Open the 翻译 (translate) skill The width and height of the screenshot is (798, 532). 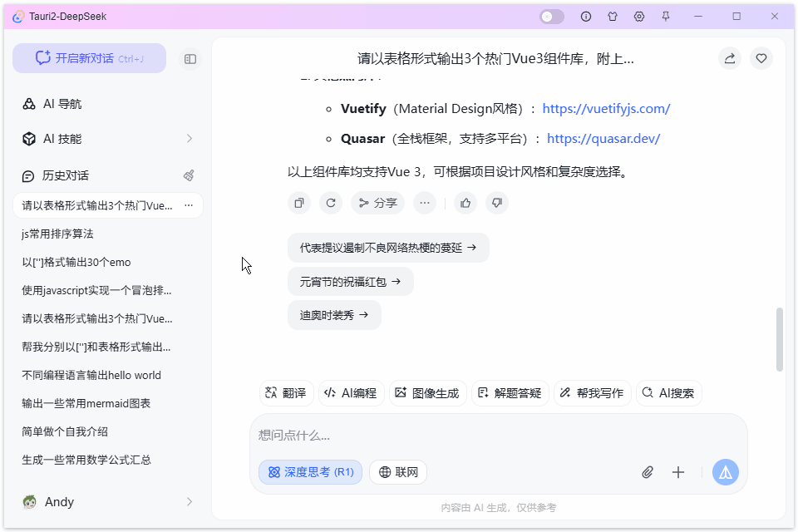tap(286, 392)
